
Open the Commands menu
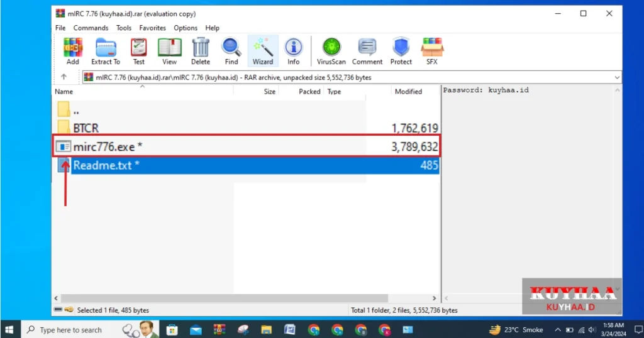[x=91, y=28]
